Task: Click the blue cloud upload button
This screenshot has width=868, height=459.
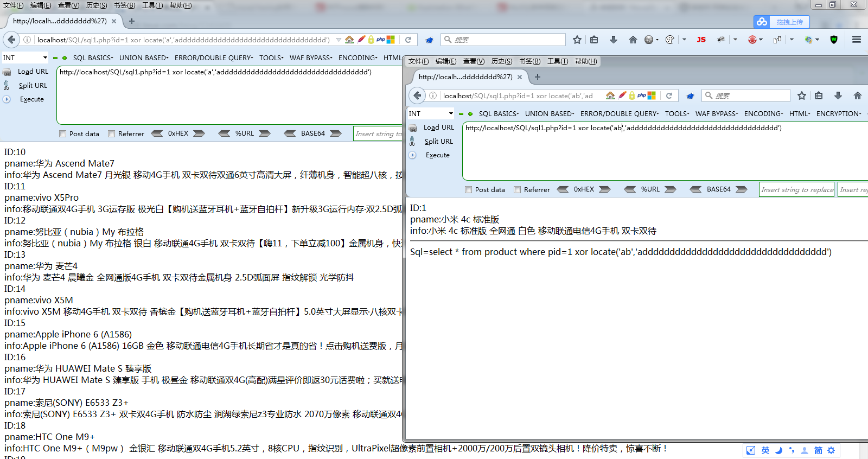Action: (x=782, y=22)
